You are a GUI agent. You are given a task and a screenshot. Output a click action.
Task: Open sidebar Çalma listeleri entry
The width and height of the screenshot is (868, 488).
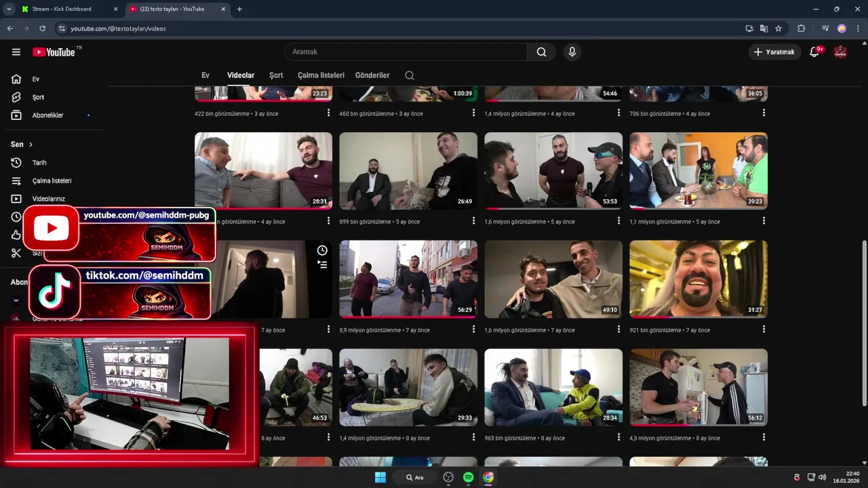coord(53,181)
